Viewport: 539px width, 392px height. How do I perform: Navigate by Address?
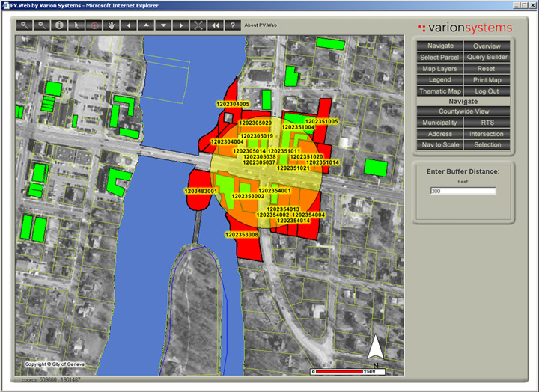[x=440, y=134]
